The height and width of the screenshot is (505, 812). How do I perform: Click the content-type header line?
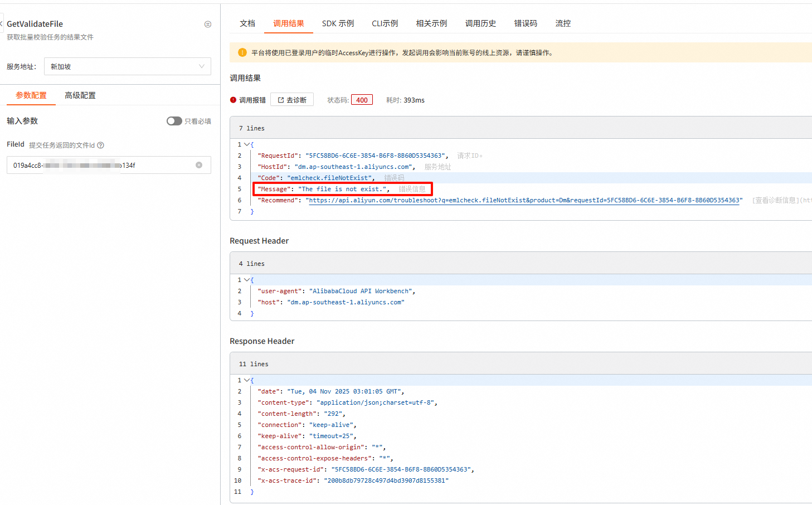point(347,402)
